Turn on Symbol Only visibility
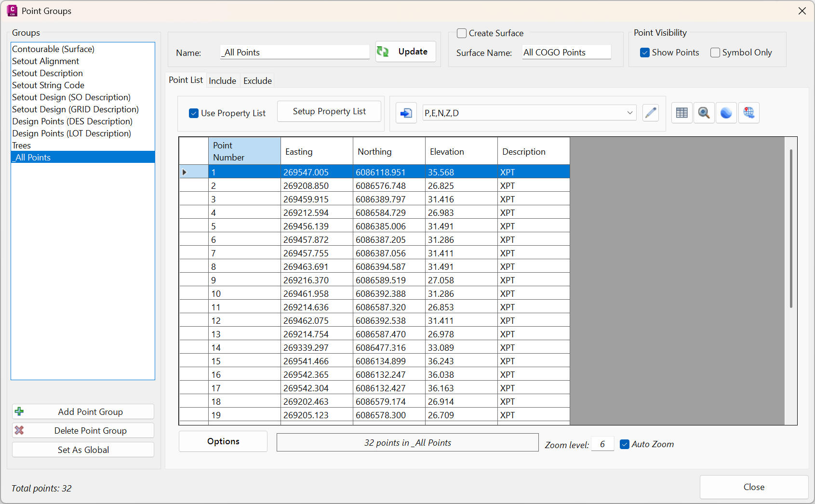The width and height of the screenshot is (815, 504). pos(715,53)
